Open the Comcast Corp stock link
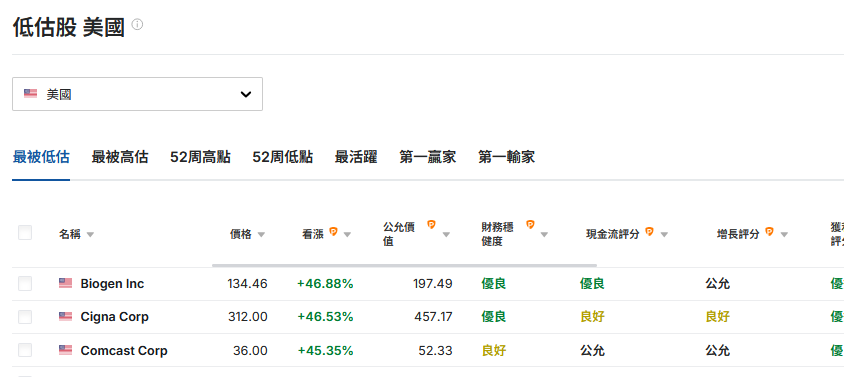Image resolution: width=863 pixels, height=377 pixels. 124,351
